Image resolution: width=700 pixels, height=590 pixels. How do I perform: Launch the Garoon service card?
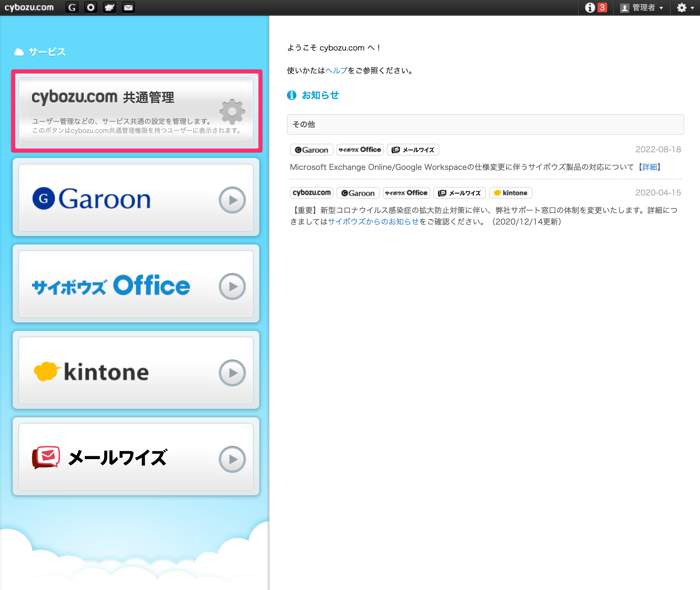point(136,197)
